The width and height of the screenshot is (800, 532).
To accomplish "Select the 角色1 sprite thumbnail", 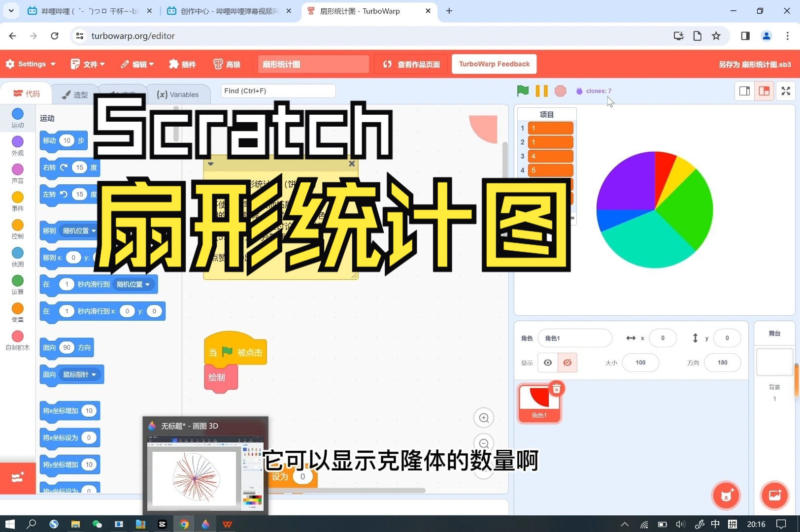I will [539, 404].
